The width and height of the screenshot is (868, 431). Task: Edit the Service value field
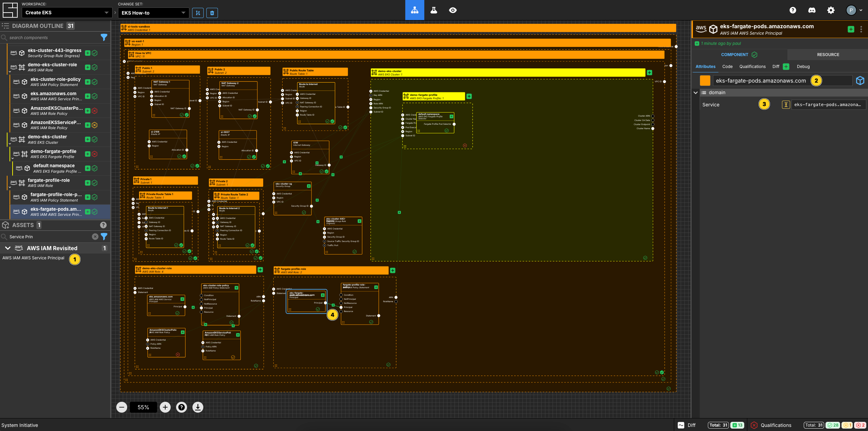(828, 105)
